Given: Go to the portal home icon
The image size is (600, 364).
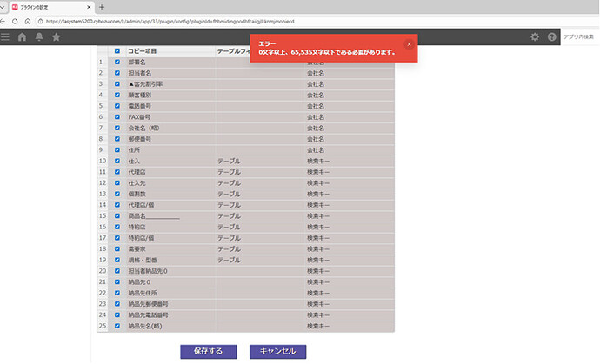Looking at the screenshot, I should pyautogui.click(x=22, y=36).
